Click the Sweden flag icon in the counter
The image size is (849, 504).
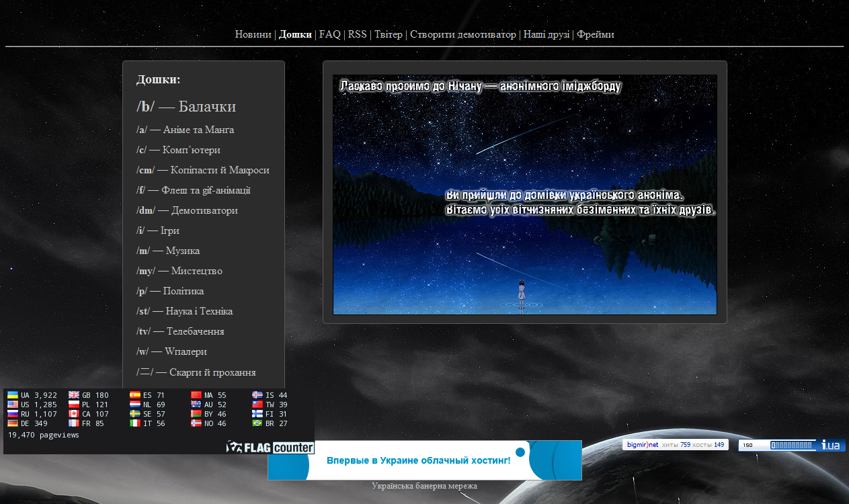click(x=134, y=414)
